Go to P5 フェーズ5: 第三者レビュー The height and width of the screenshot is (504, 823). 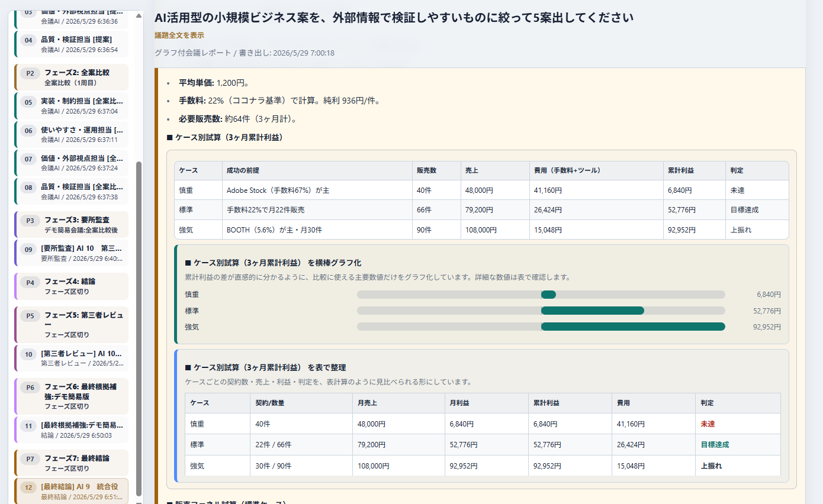(x=71, y=324)
